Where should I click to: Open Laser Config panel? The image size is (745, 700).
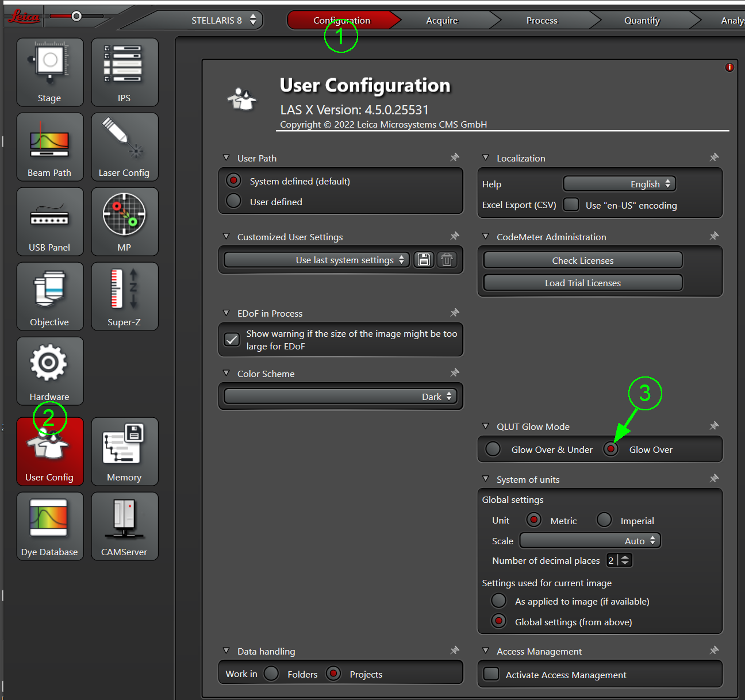(124, 147)
